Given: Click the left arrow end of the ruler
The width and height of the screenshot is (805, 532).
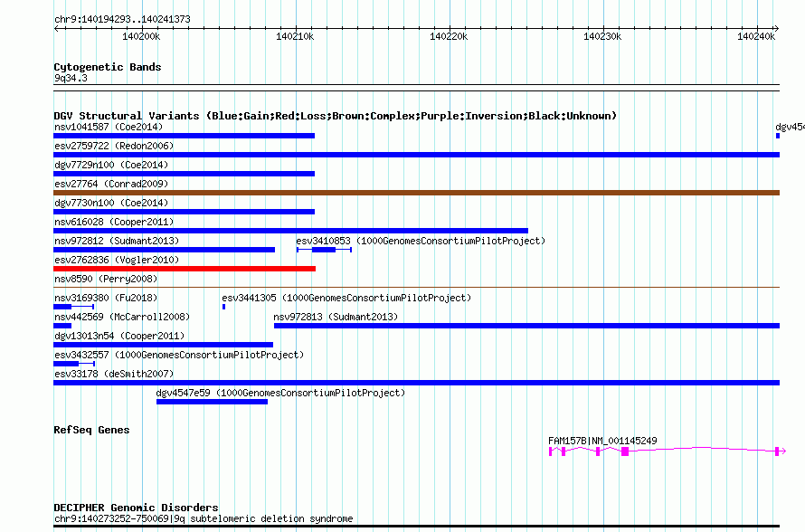Looking at the screenshot, I should point(56,28).
